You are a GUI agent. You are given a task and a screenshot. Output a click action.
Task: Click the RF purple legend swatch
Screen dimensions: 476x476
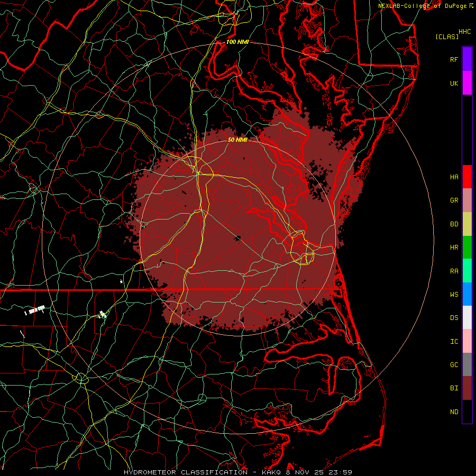pos(467,59)
